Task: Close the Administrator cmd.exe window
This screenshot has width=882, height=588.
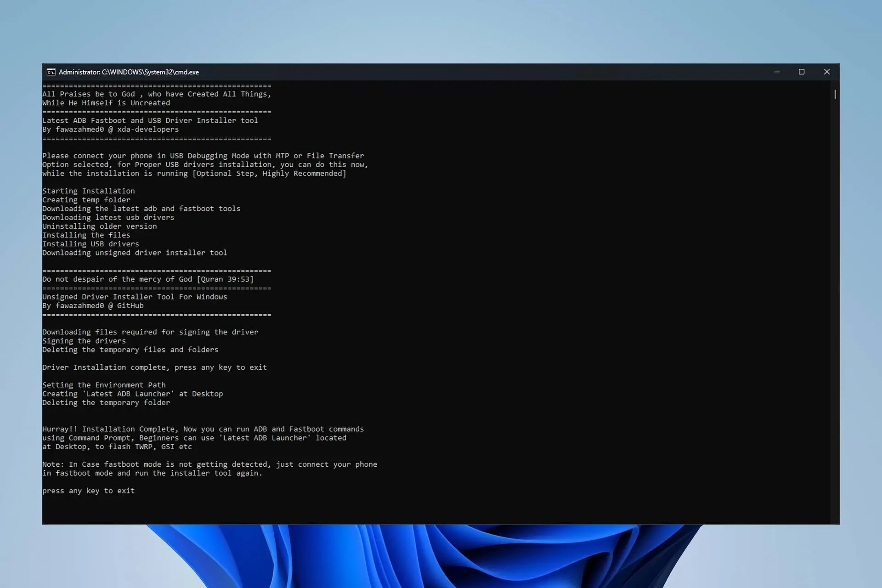Action: pos(827,72)
